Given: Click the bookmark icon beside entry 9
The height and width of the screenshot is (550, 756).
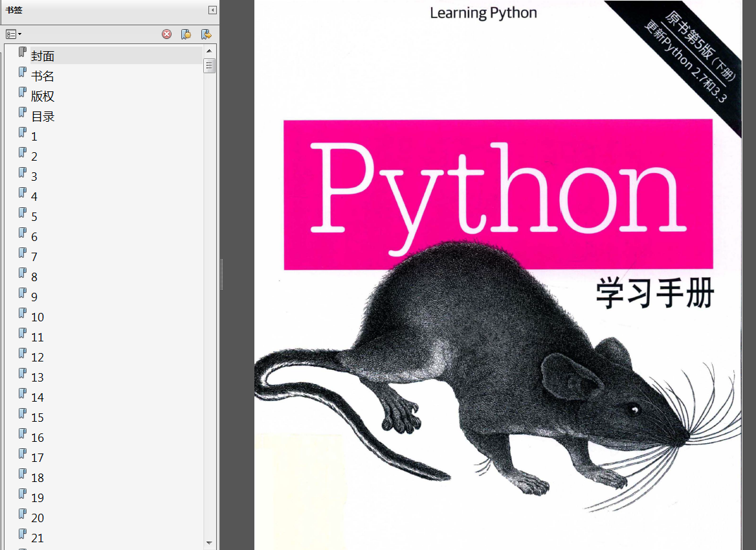Looking at the screenshot, I should [x=22, y=293].
